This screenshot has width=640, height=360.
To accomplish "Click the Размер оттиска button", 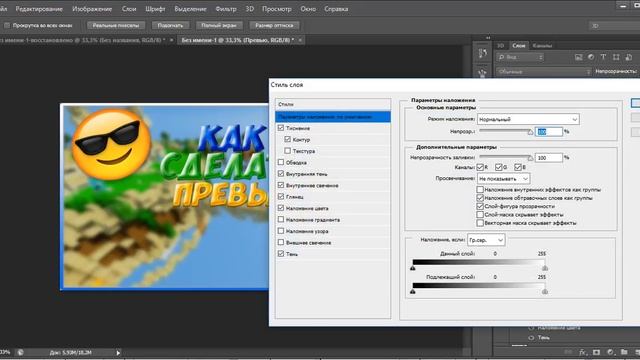I will click(x=274, y=25).
